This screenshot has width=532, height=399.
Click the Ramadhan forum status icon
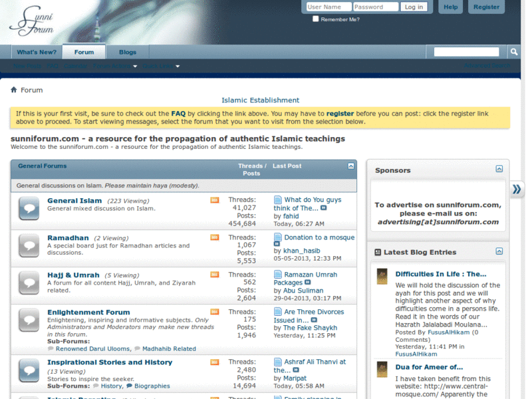tap(29, 245)
